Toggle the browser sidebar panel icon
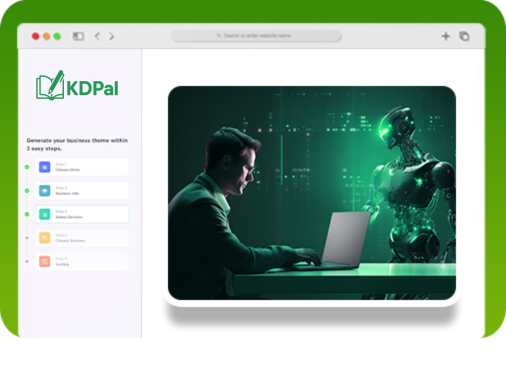Image resolution: width=506 pixels, height=365 pixels. [78, 36]
